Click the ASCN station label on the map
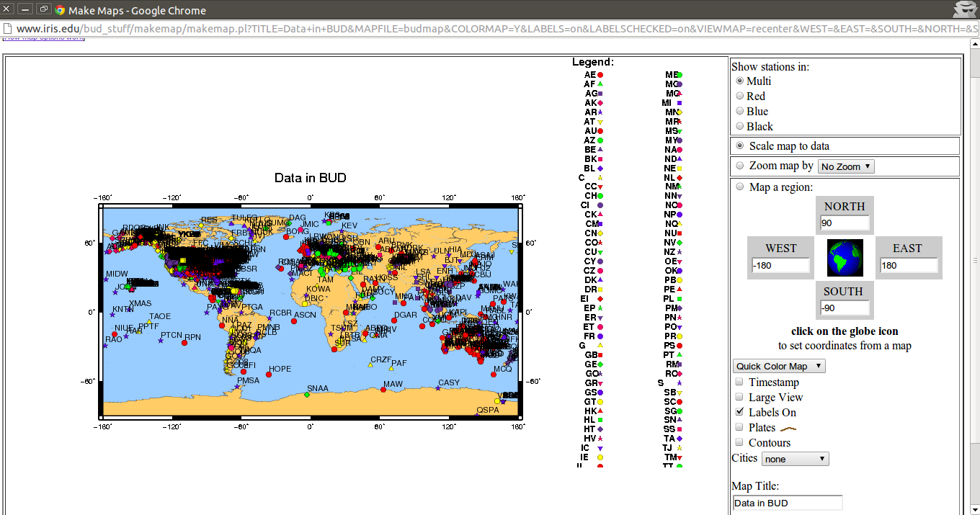Viewport: 980px width, 515px height. point(306,315)
